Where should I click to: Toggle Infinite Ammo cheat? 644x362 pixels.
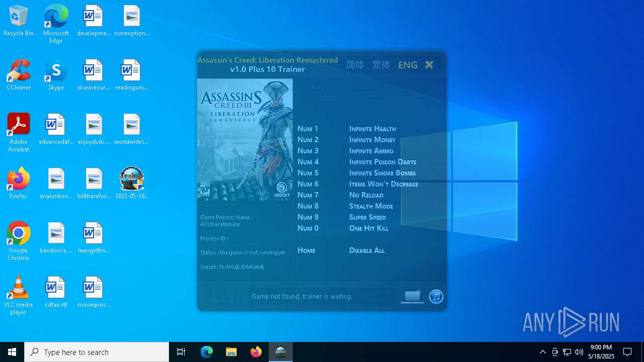click(x=371, y=151)
